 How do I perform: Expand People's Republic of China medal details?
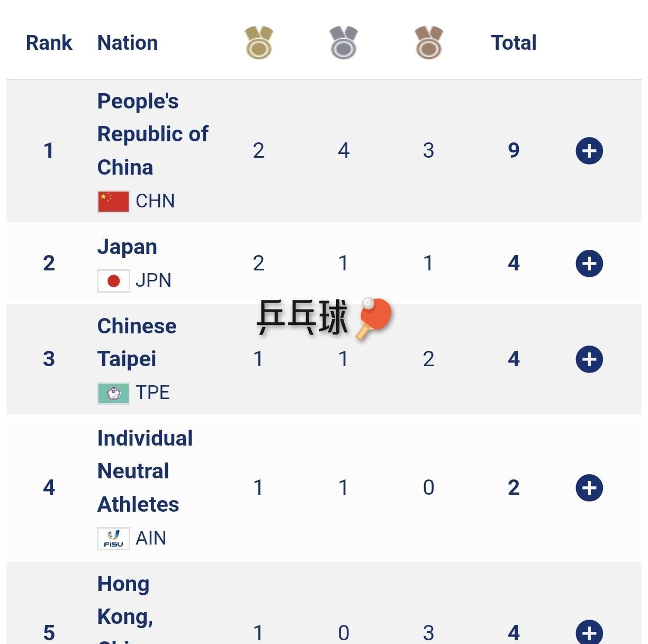tap(589, 151)
